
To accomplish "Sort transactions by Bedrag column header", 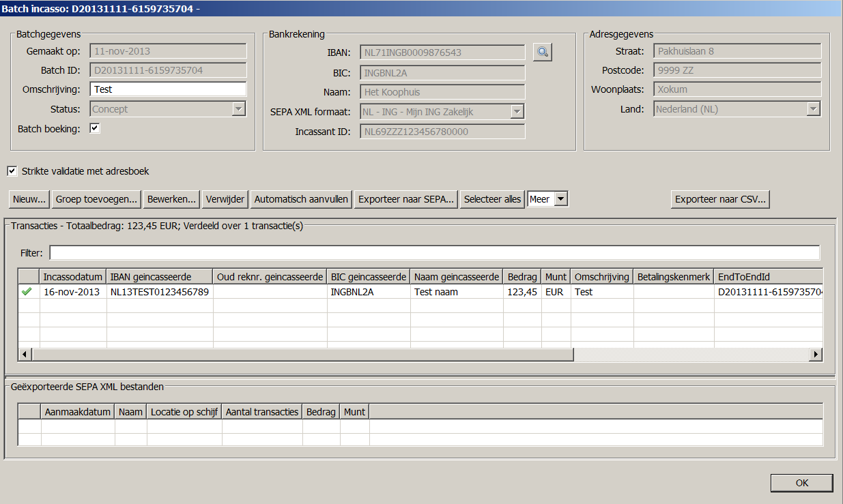I will point(522,276).
